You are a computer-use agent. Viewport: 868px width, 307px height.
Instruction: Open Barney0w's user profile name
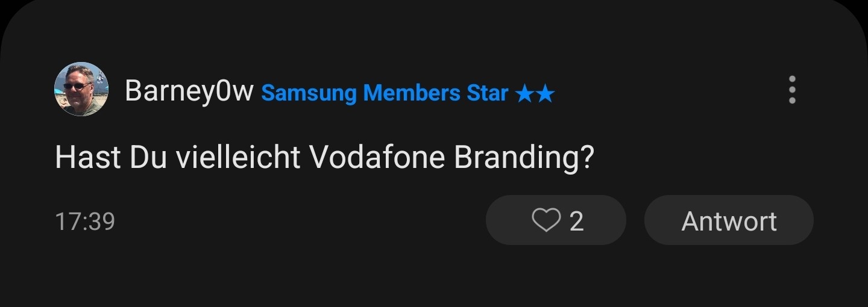(x=189, y=92)
